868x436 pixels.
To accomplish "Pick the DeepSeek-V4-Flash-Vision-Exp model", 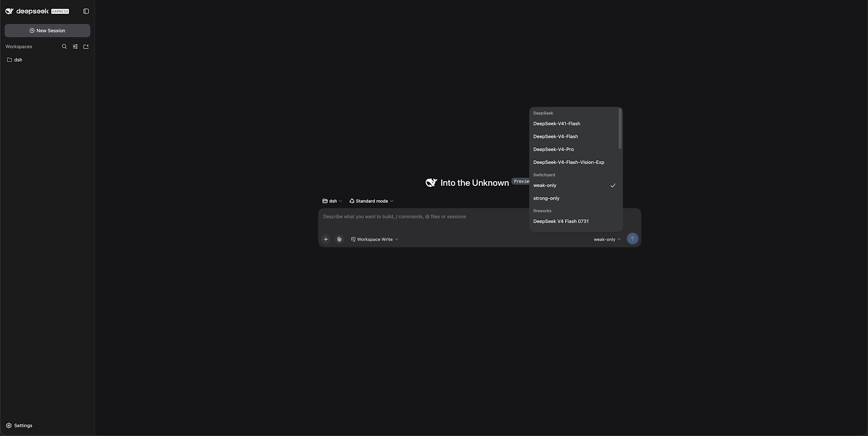I will click(574, 162).
